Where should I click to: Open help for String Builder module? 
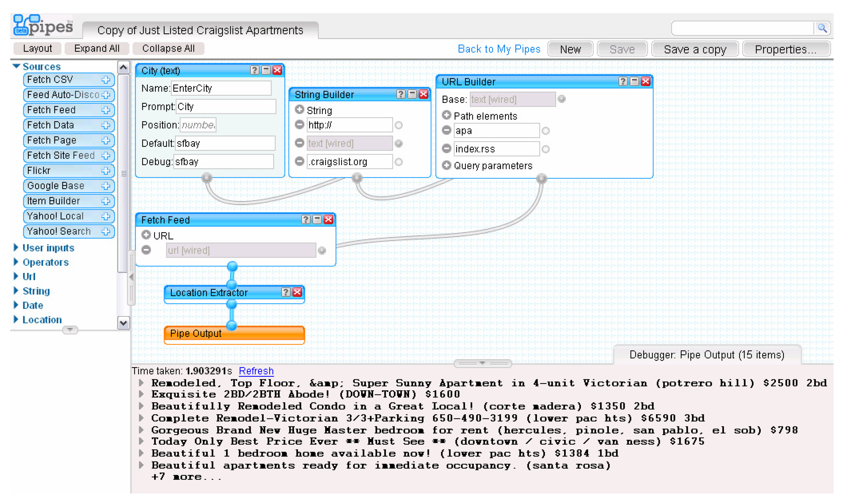tap(401, 94)
